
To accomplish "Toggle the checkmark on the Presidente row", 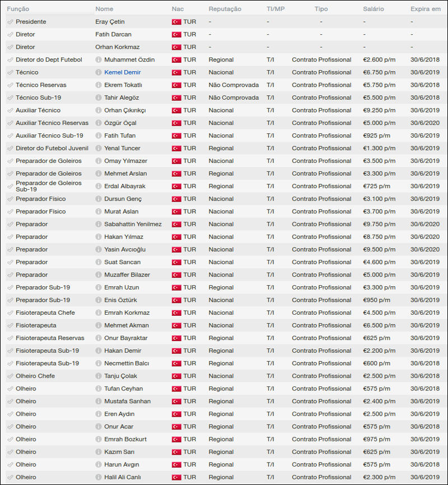I will point(10,22).
